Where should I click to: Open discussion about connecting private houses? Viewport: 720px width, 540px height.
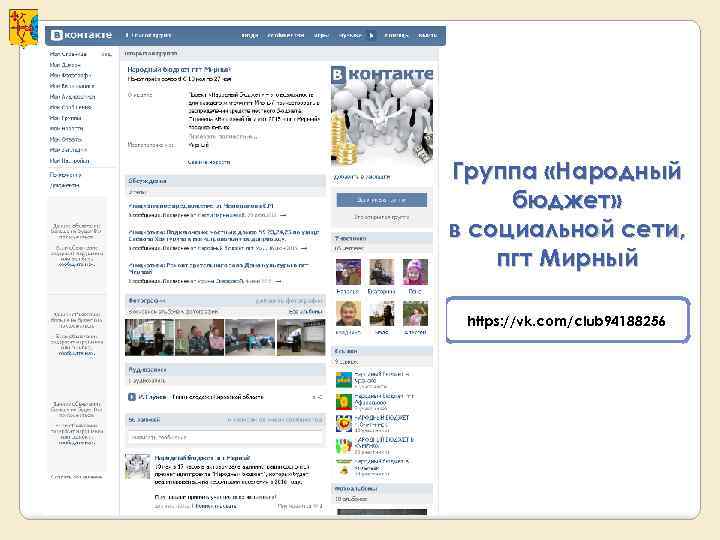click(224, 236)
